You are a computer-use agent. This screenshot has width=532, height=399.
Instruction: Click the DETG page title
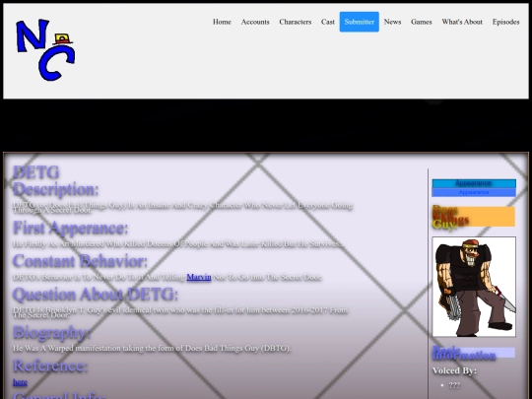tap(36, 172)
